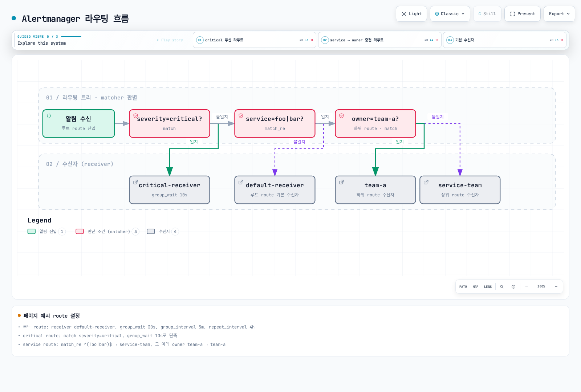Click external-link icon on critical-receiver node

[x=135, y=182]
